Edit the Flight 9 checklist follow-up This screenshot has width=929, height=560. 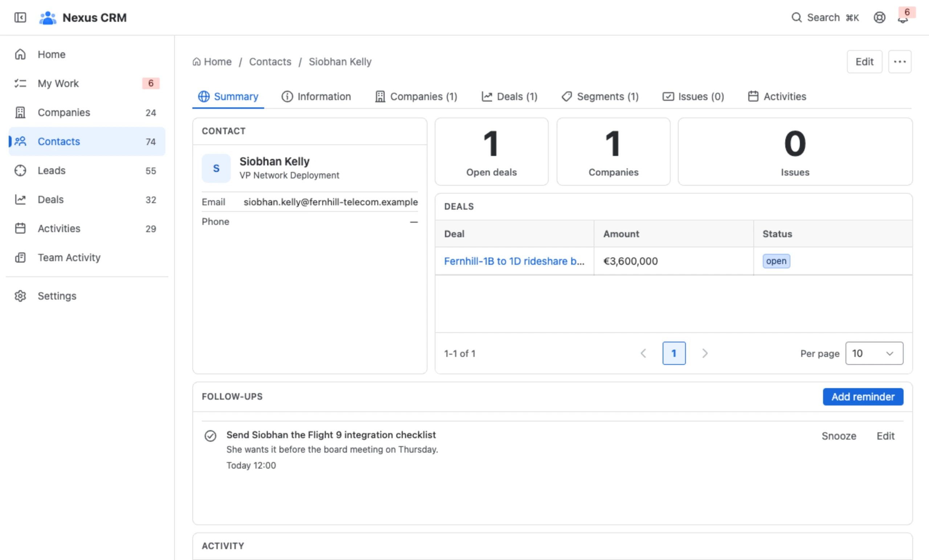[885, 436]
